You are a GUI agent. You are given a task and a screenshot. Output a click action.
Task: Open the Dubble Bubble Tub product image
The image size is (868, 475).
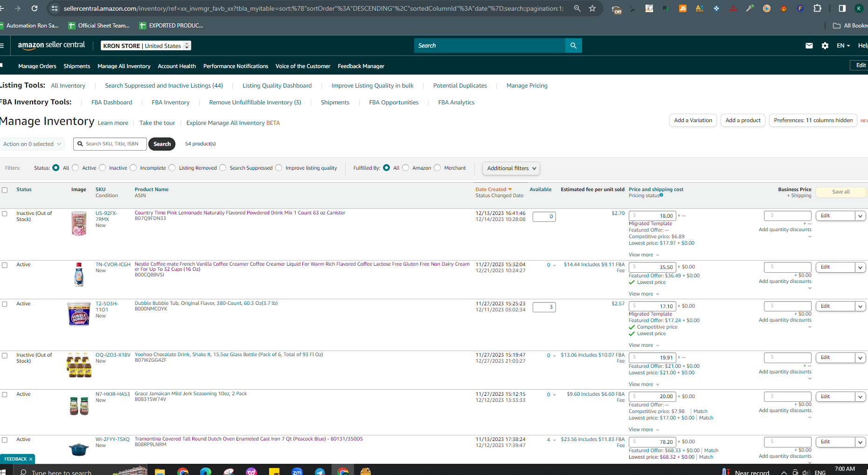[79, 314]
